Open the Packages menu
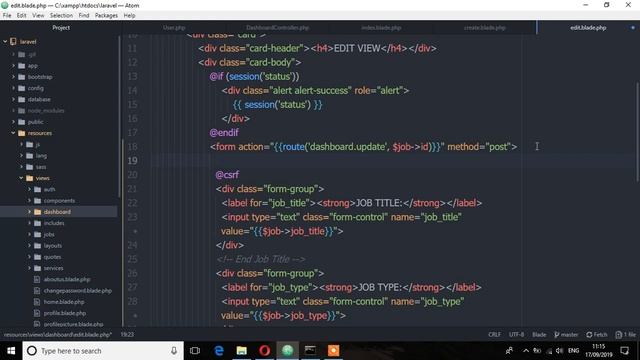This screenshot has height=360, width=640. (106, 16)
